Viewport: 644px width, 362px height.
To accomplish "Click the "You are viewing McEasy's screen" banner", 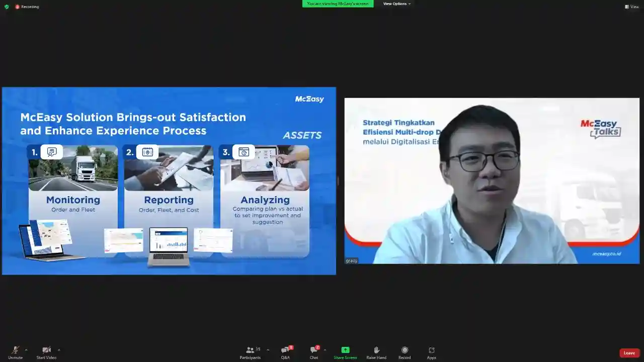I will [x=338, y=4].
